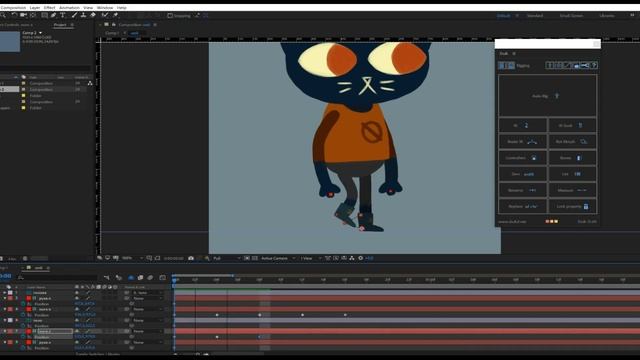The height and width of the screenshot is (360, 640).
Task: Click the Duik Measure button
Action: (x=573, y=190)
